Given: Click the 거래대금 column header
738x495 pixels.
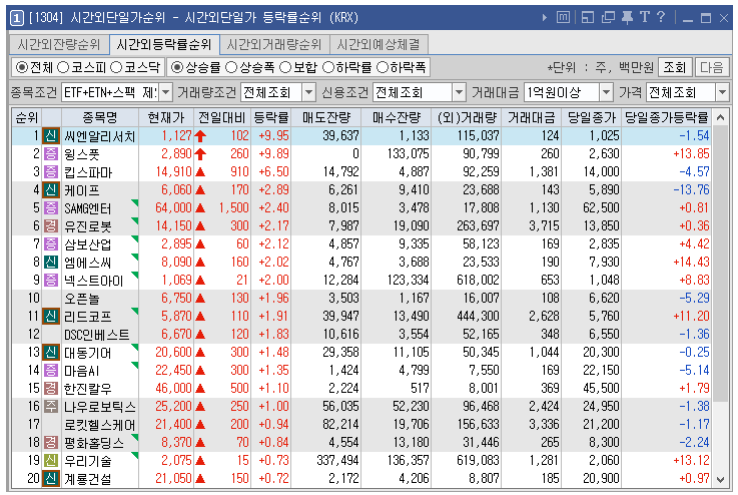Looking at the screenshot, I should 532,117.
